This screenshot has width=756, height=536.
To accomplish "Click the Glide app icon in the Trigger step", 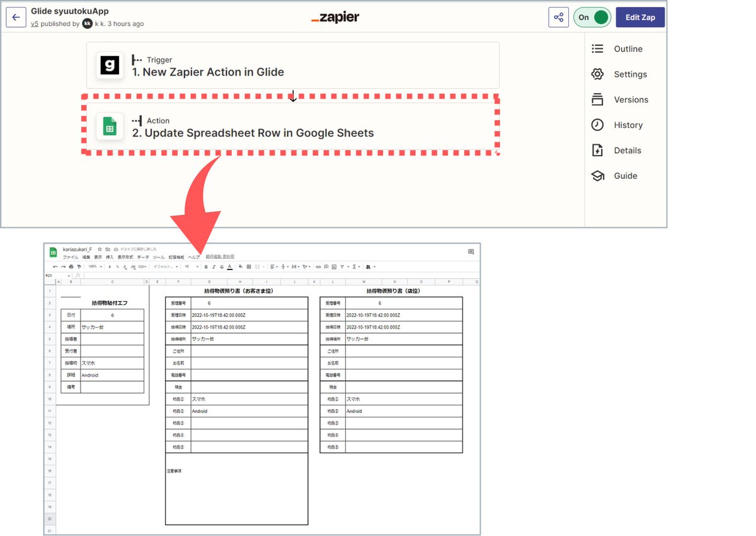I will point(110,66).
